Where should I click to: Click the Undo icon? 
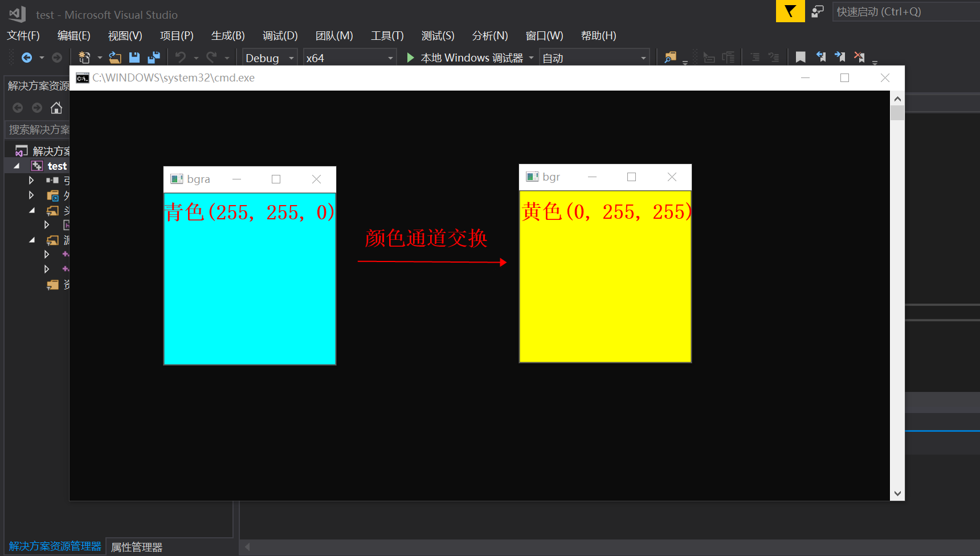click(180, 58)
